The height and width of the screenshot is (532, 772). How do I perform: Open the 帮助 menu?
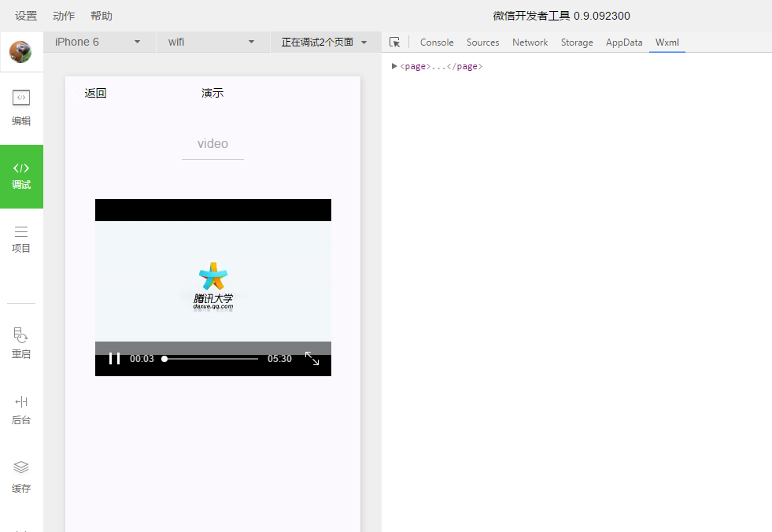pyautogui.click(x=102, y=16)
